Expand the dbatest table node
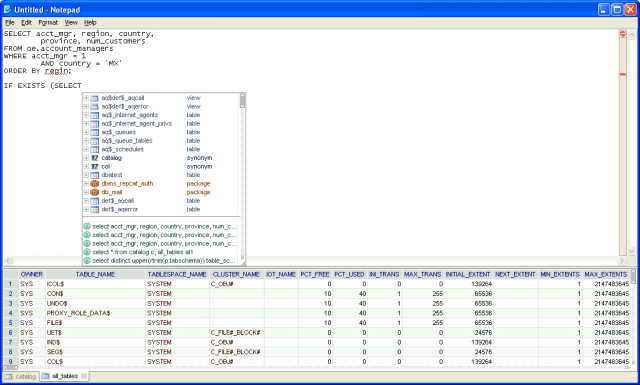Image resolution: width=640 pixels, height=385 pixels. point(86,175)
